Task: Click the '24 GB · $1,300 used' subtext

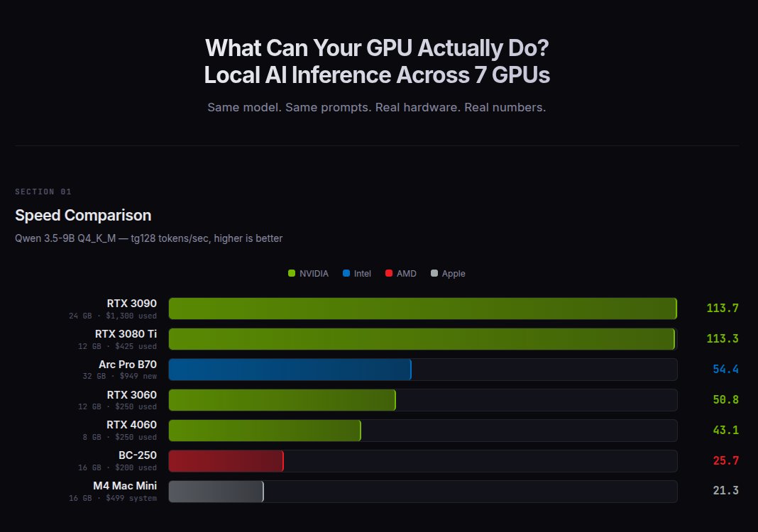Action: coord(113,316)
